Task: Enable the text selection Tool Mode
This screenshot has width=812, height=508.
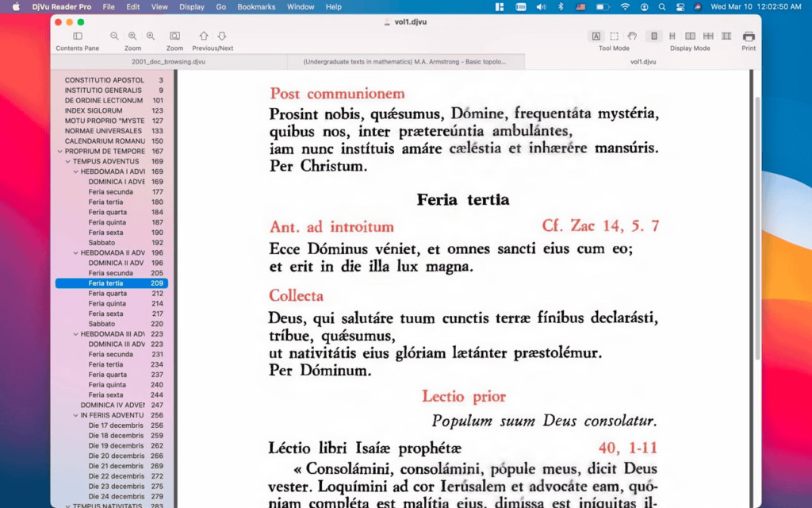Action: pos(596,36)
